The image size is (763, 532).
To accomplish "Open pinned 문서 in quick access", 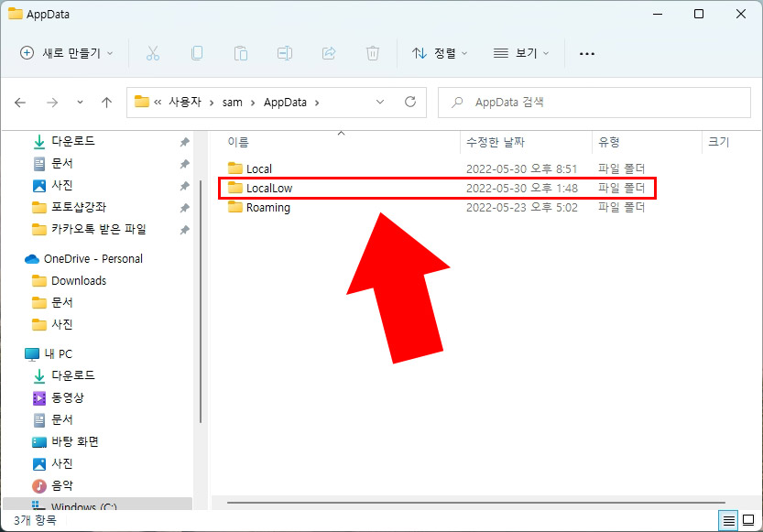I will (52, 163).
